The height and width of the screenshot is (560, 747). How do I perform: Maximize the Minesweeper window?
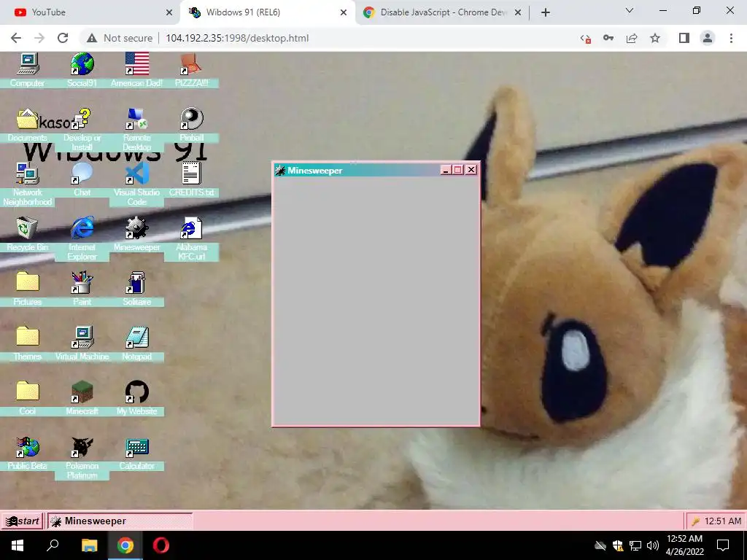pyautogui.click(x=458, y=170)
